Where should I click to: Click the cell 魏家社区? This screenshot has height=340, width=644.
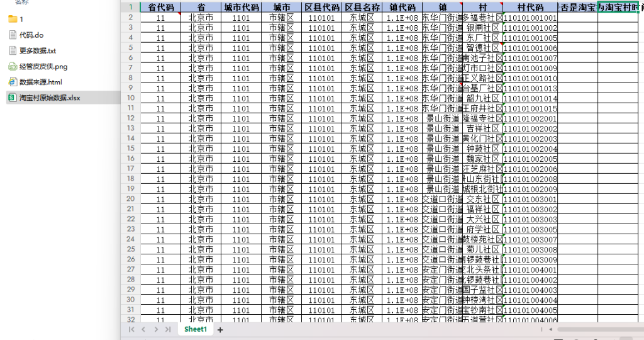482,159
